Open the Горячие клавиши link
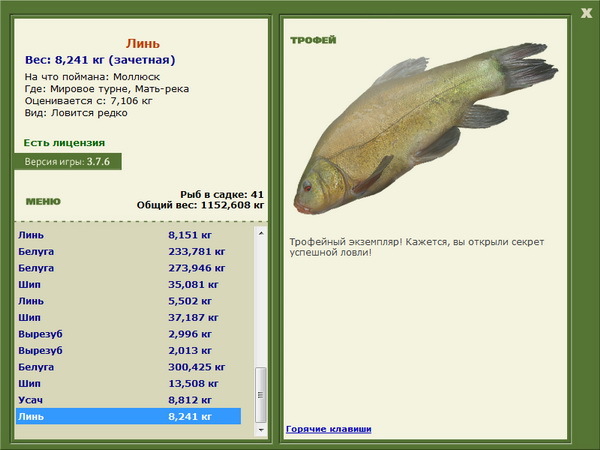Image resolution: width=600 pixels, height=450 pixels. 329,429
